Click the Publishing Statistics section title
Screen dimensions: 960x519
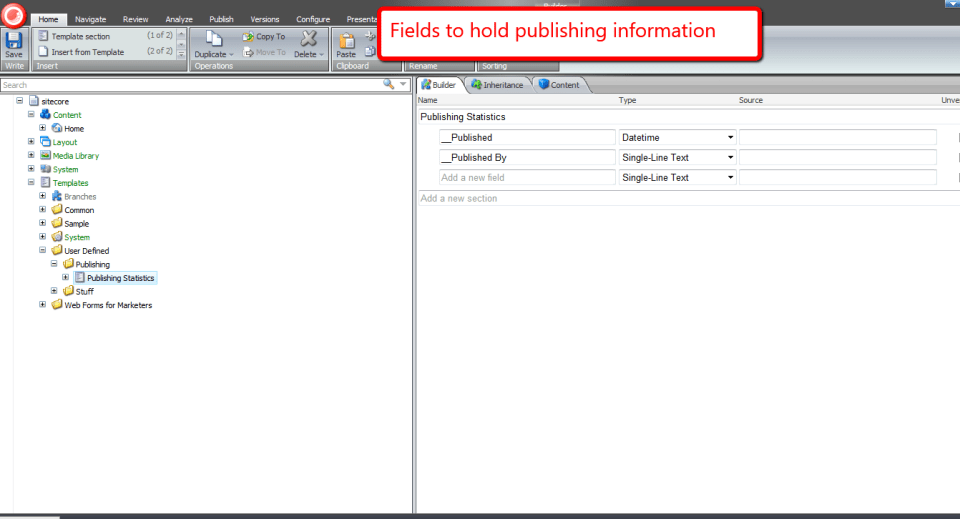(463, 117)
